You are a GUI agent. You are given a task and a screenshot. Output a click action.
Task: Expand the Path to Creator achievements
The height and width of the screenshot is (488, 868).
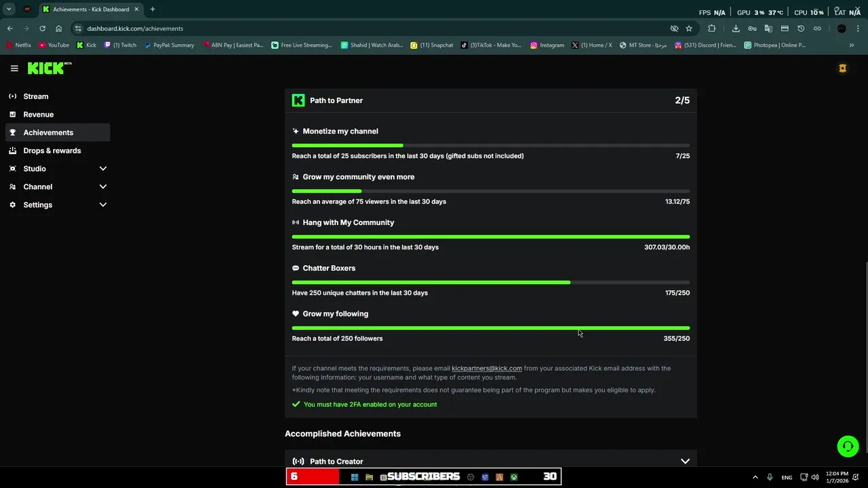(685, 462)
